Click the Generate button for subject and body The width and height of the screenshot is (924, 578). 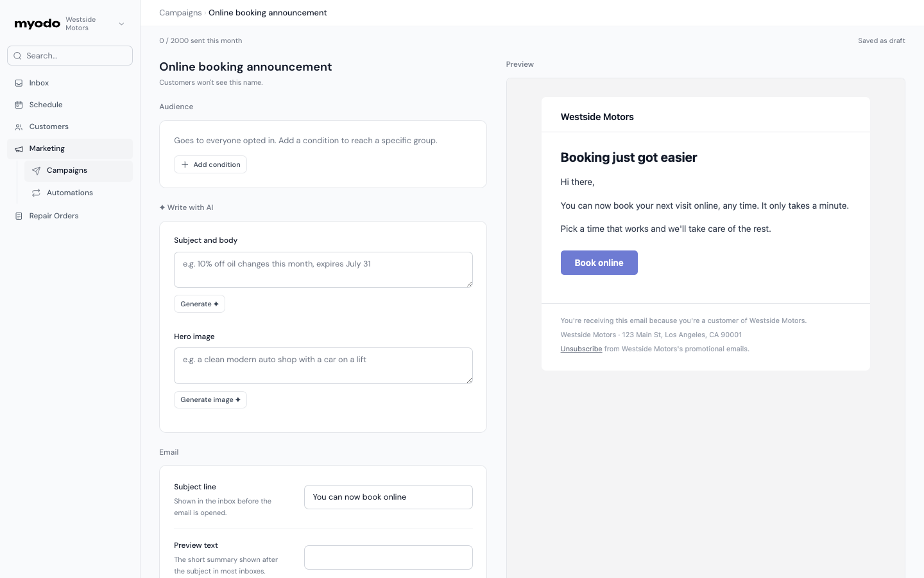(200, 304)
